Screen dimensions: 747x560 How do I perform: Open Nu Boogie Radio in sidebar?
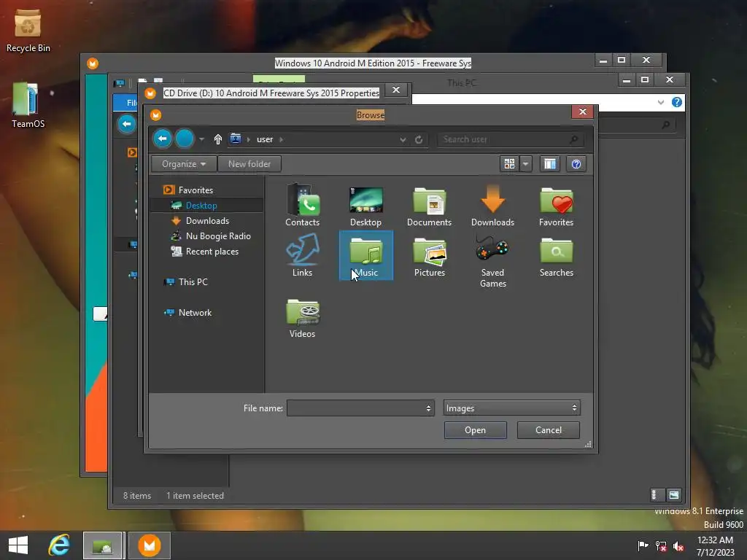(x=217, y=236)
